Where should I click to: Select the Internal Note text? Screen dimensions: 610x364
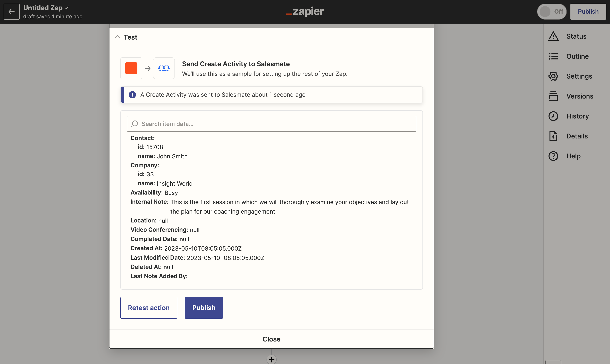click(290, 207)
